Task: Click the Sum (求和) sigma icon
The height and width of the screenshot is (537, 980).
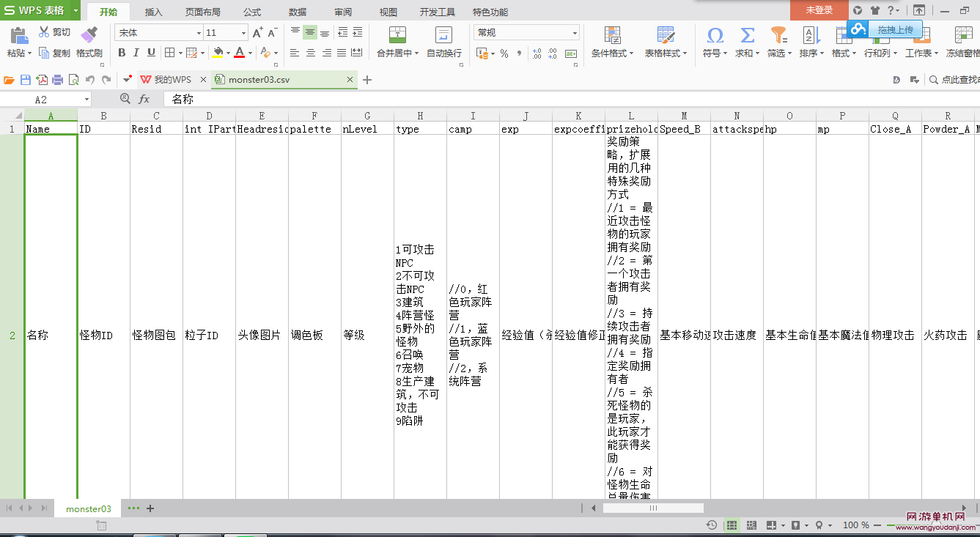Action: 747,35
